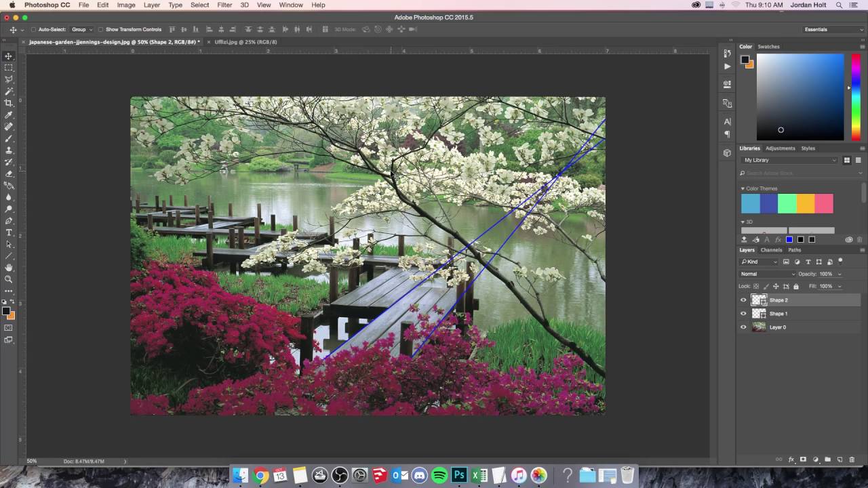Switch to the Channels tab
868x488 pixels.
[x=771, y=250]
